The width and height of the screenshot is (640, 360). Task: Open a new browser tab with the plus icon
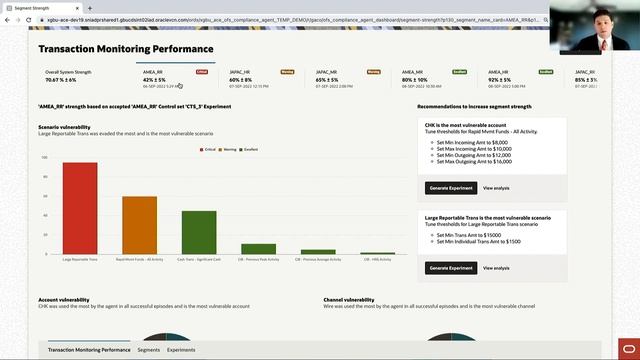pos(90,8)
